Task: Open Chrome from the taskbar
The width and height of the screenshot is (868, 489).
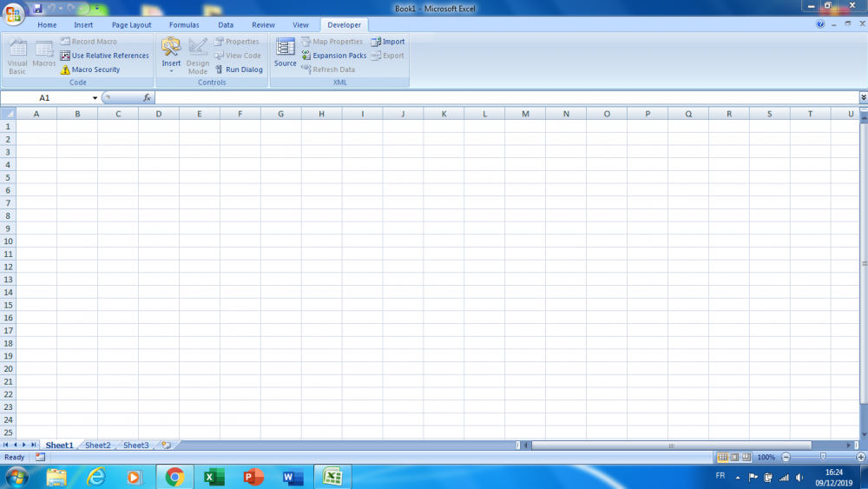Action: point(174,477)
